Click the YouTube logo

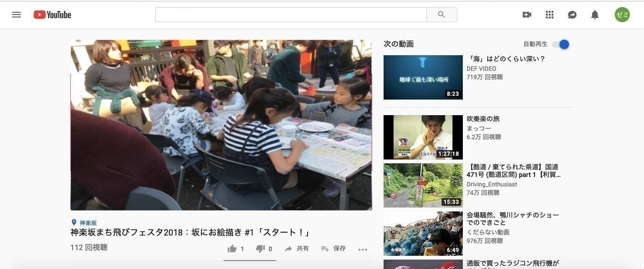point(52,15)
